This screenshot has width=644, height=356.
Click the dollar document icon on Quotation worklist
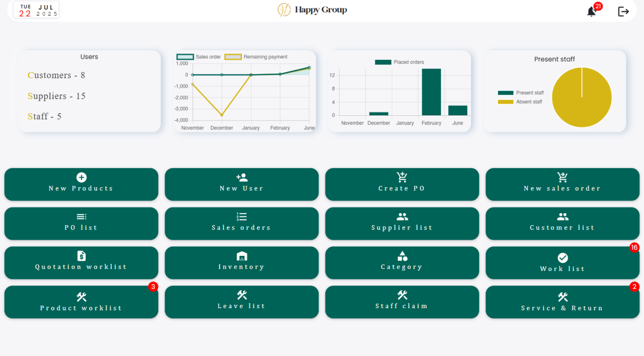point(81,256)
